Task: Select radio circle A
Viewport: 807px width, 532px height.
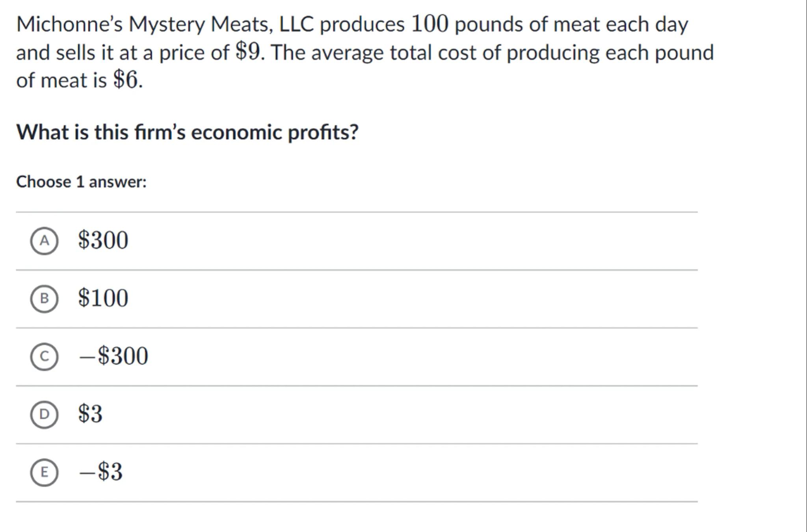Action: point(44,241)
